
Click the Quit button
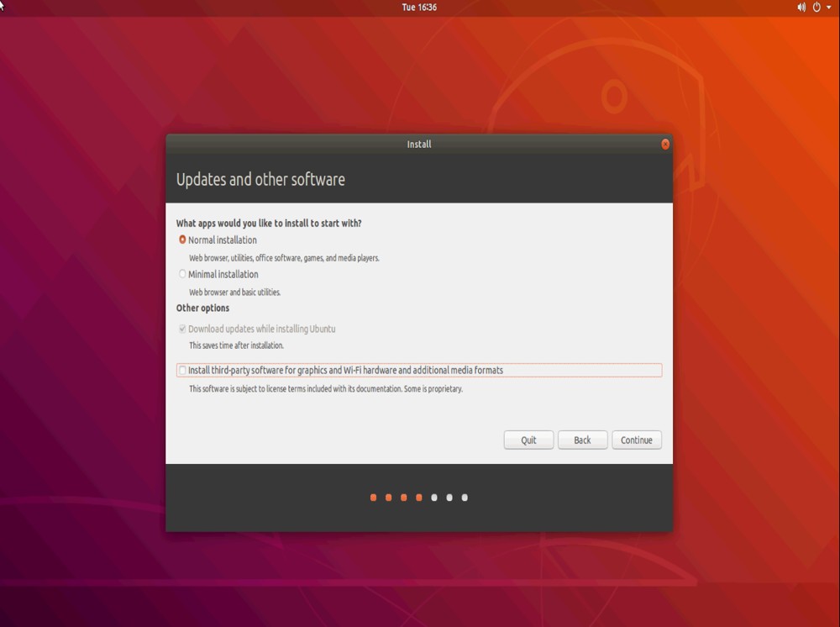click(528, 440)
